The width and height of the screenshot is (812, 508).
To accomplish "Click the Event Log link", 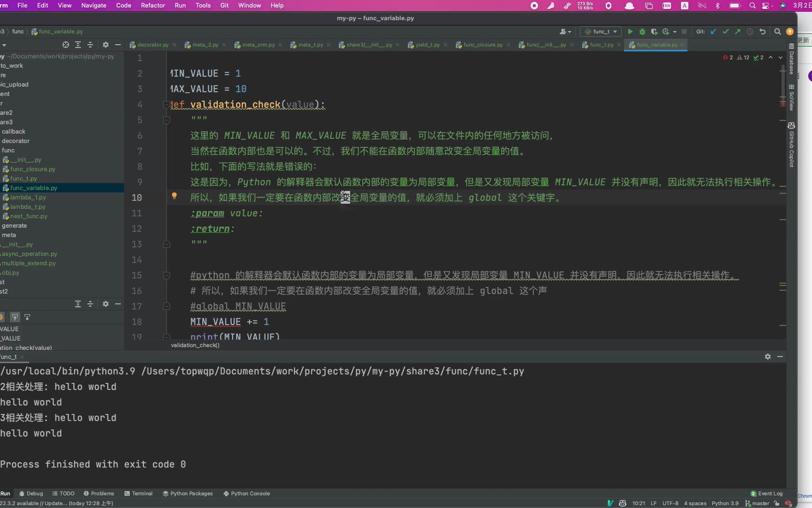I will coord(770,493).
